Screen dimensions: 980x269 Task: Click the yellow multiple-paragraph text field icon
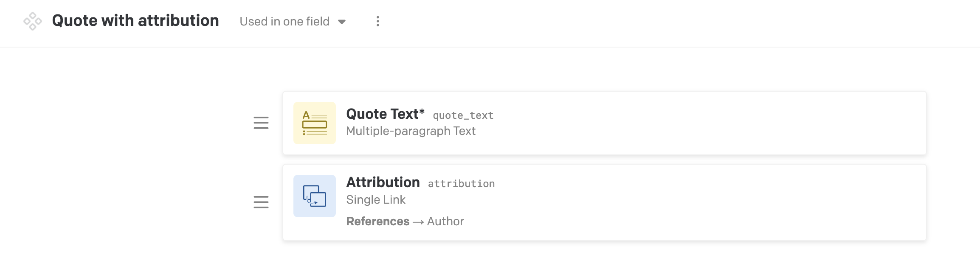click(315, 123)
